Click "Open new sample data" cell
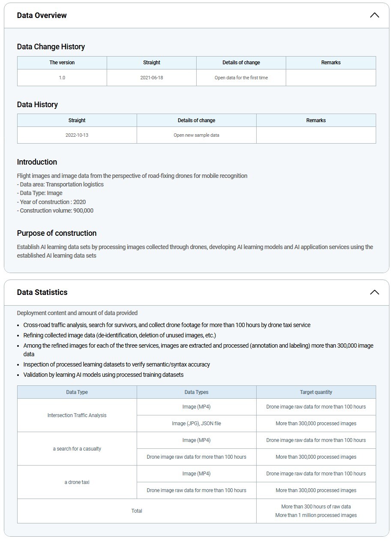This screenshot has height=541, width=392. coord(196,135)
